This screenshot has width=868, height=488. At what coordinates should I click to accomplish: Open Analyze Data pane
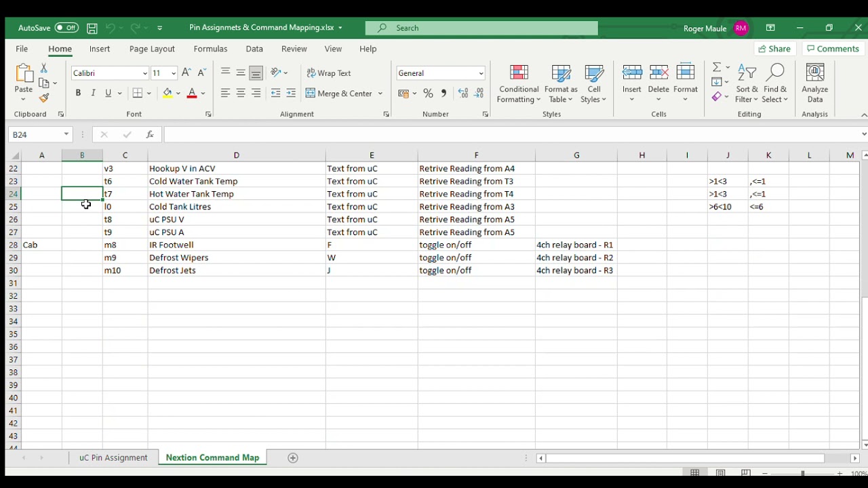click(814, 83)
